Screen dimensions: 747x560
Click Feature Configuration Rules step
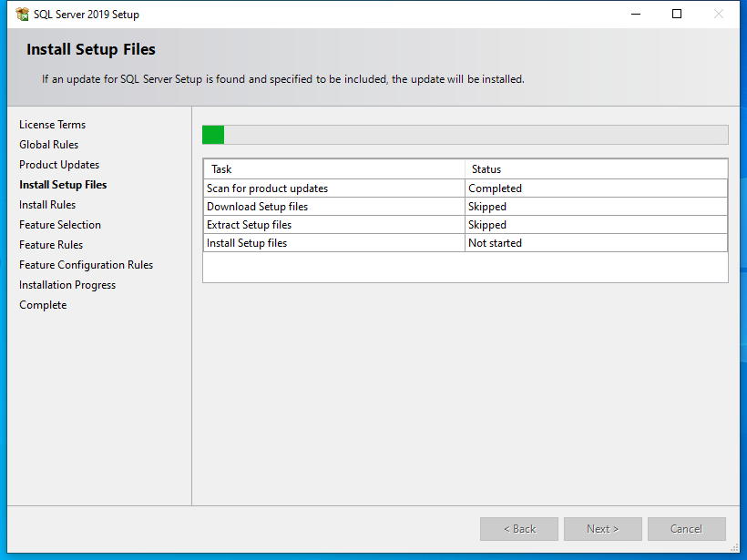pyautogui.click(x=86, y=265)
